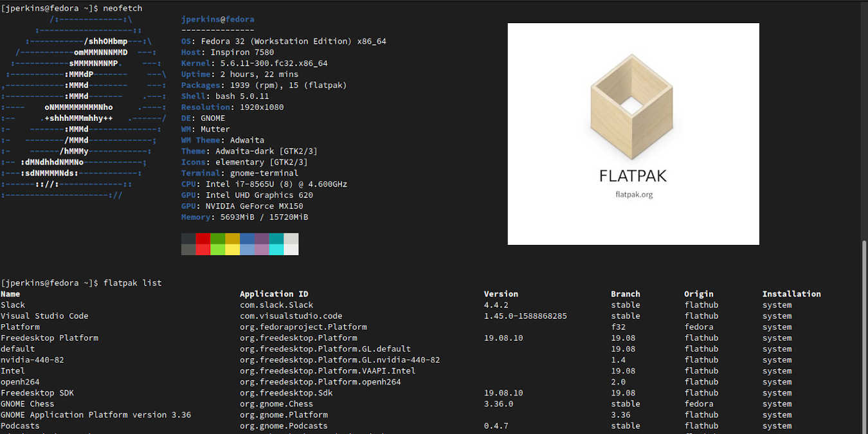Click the Flatpak box logo image
The image size is (868, 434).
coord(632,106)
